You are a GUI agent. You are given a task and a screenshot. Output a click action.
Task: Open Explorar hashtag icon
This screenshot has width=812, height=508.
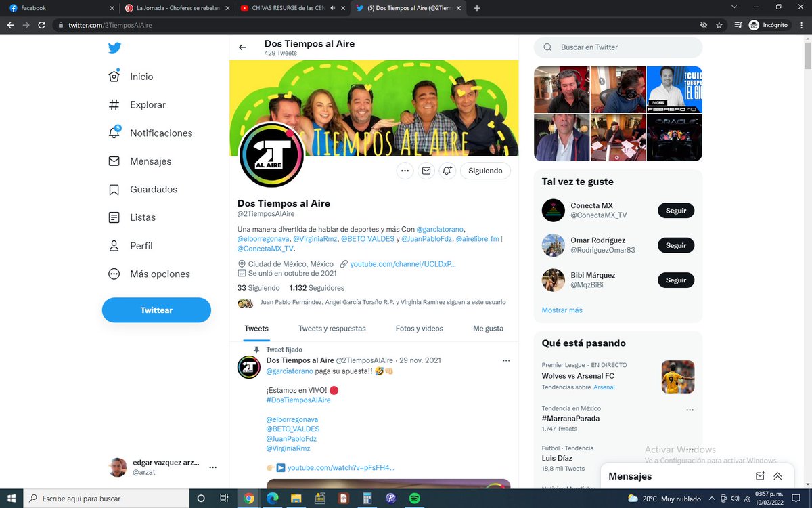(x=114, y=105)
